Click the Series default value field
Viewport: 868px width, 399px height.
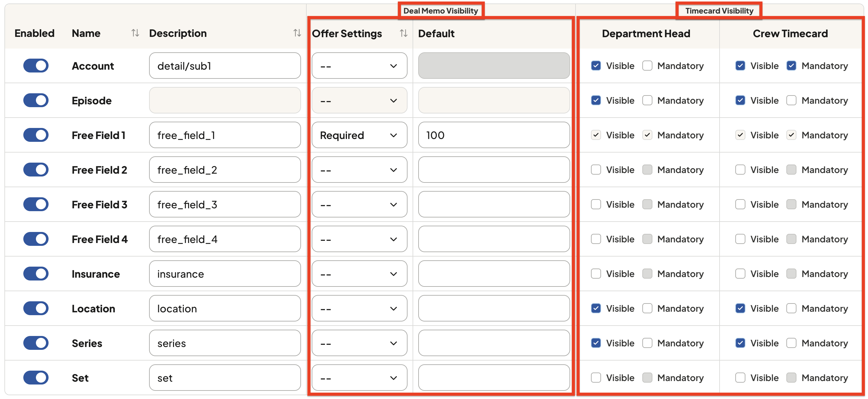pyautogui.click(x=494, y=343)
